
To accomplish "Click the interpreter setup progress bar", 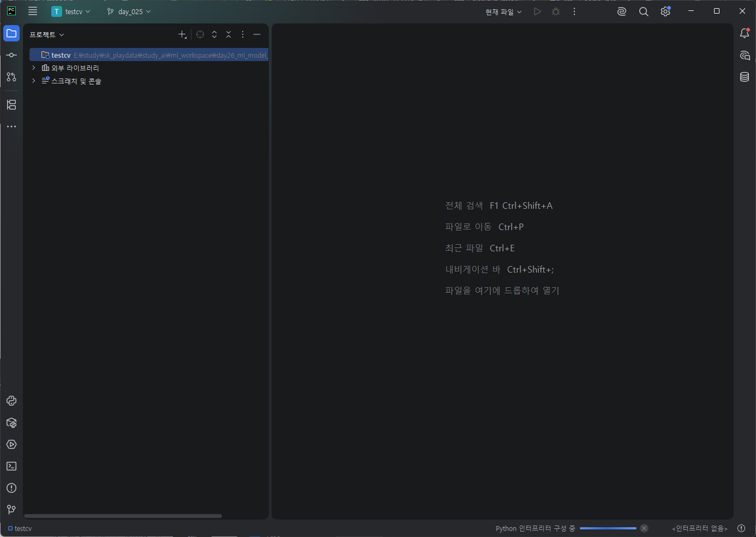I will click(x=608, y=528).
